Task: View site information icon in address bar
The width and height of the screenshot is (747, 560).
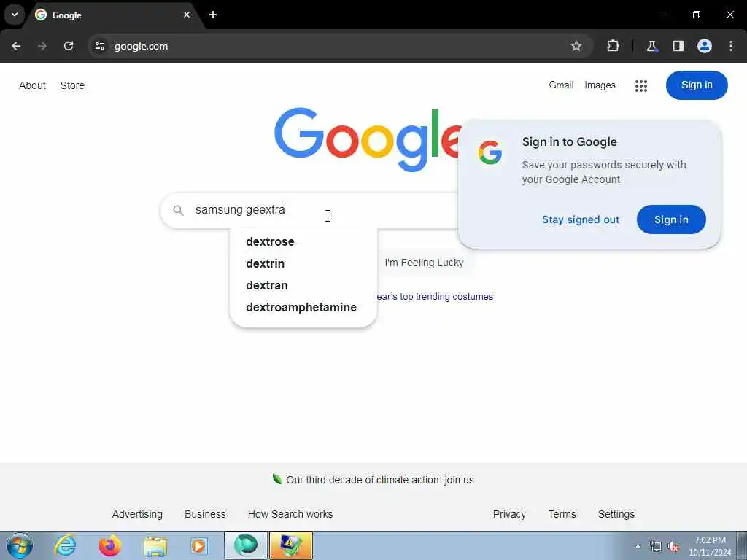Action: (99, 46)
